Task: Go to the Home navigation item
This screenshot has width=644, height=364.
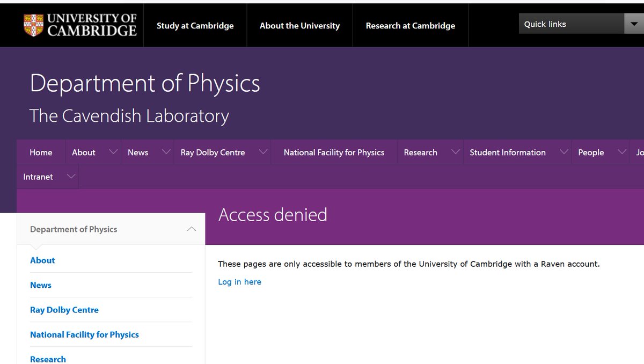Action: point(41,152)
